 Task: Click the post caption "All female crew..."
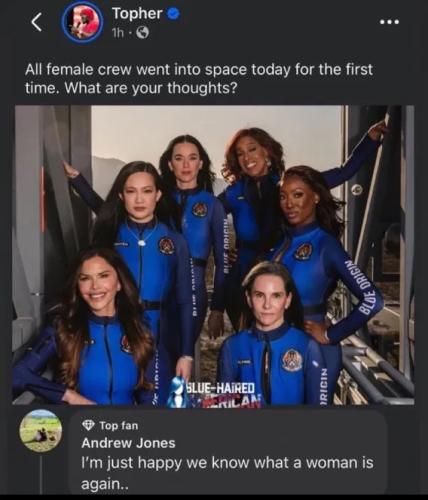pyautogui.click(x=199, y=79)
